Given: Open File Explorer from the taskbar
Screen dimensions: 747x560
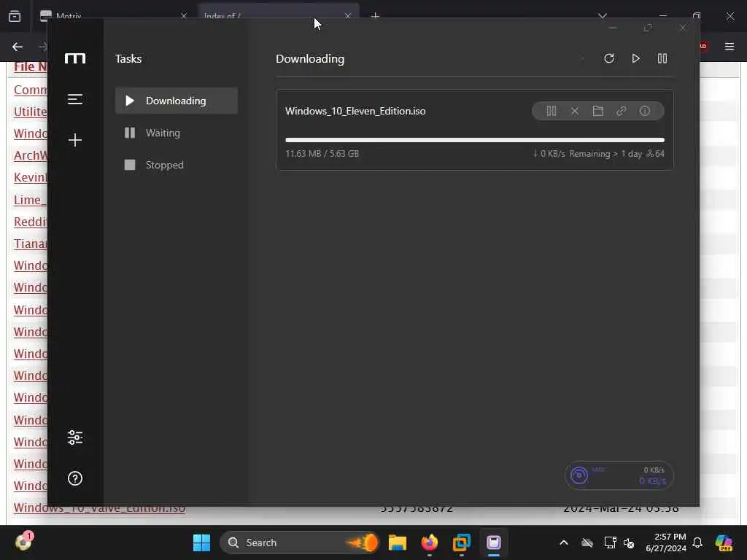Looking at the screenshot, I should tap(398, 542).
